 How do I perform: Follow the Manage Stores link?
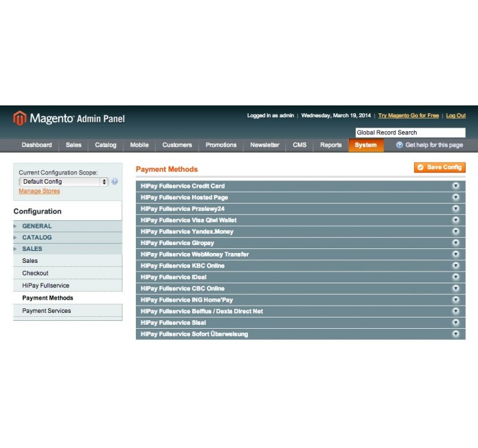click(x=40, y=191)
